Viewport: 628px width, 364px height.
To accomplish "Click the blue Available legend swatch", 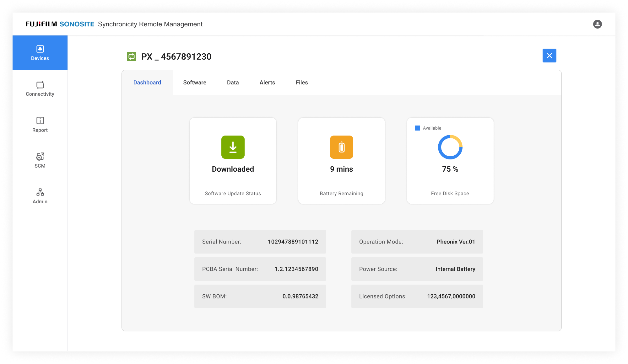I will pos(417,128).
